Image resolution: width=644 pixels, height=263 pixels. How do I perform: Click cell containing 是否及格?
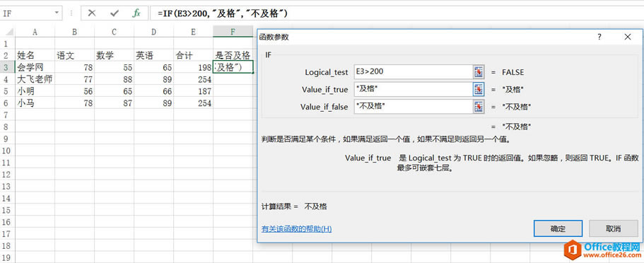(233, 55)
